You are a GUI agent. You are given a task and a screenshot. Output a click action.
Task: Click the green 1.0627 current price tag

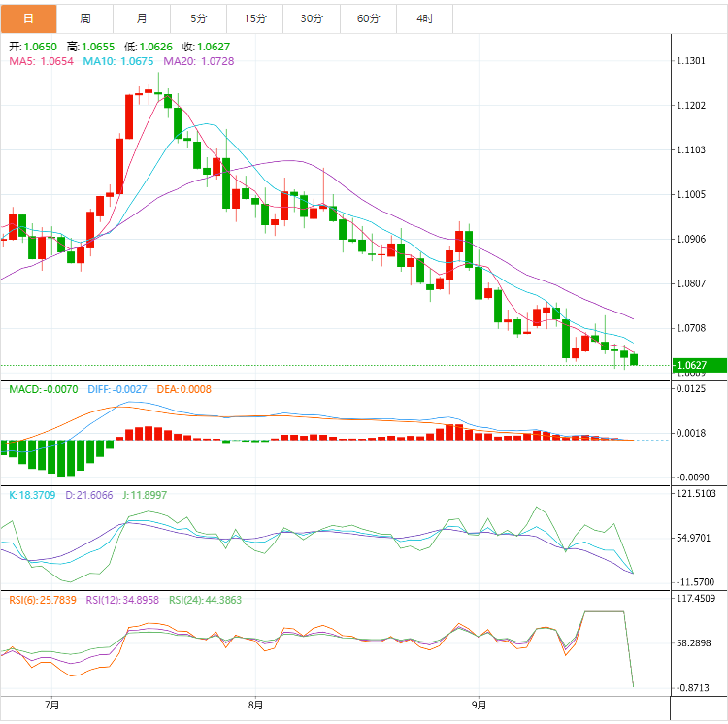pyautogui.click(x=699, y=366)
